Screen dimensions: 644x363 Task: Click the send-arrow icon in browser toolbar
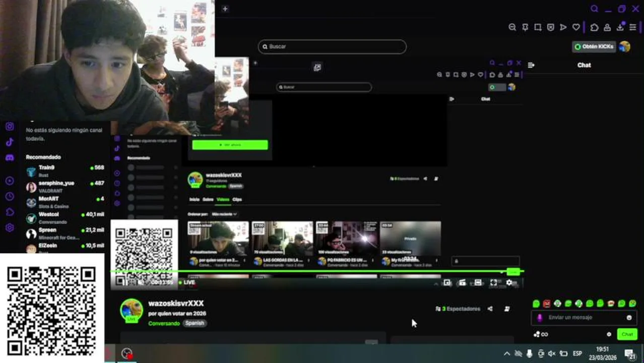563,27
